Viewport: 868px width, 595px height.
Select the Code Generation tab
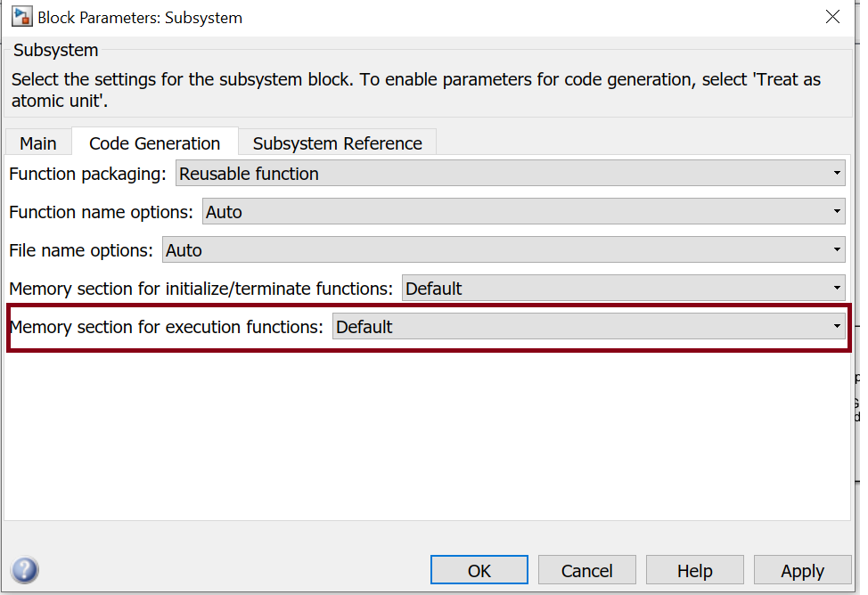click(x=154, y=143)
